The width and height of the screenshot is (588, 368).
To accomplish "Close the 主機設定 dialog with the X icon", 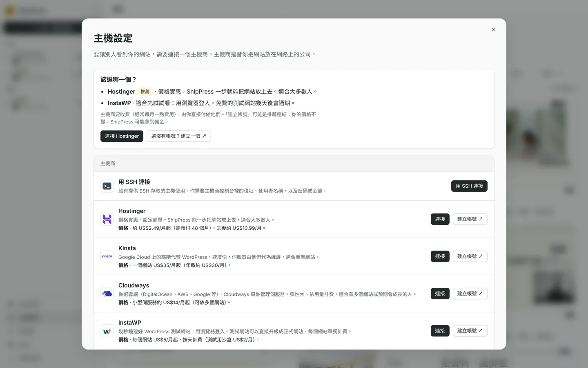I will pyautogui.click(x=494, y=29).
